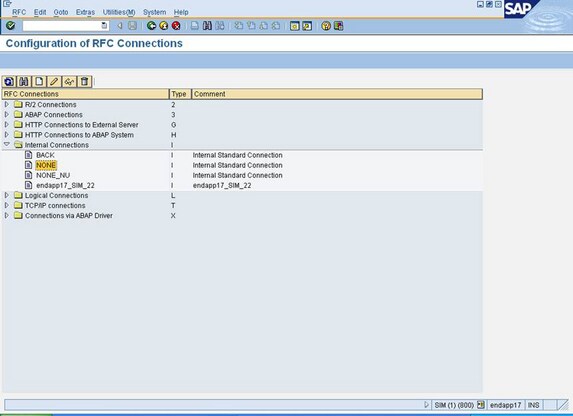Open the command field history dropdown
This screenshot has width=573, height=416.
coord(105,26)
